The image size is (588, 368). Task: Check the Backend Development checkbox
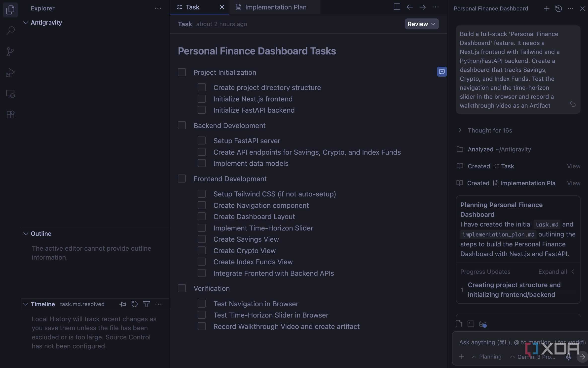(182, 125)
